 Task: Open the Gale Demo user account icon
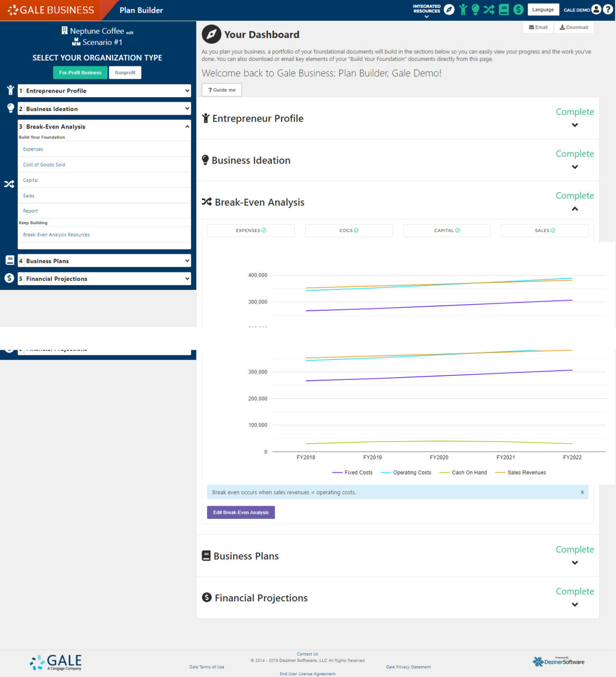(x=596, y=10)
